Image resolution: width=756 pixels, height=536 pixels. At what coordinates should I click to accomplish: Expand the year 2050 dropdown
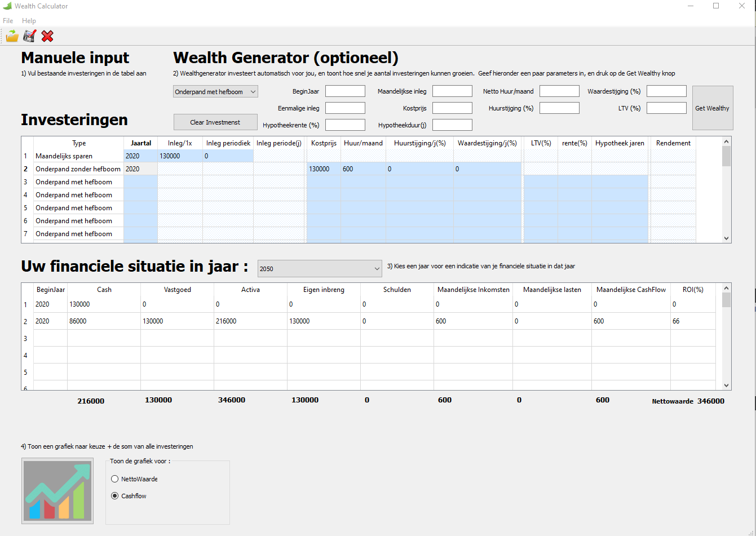click(320, 269)
